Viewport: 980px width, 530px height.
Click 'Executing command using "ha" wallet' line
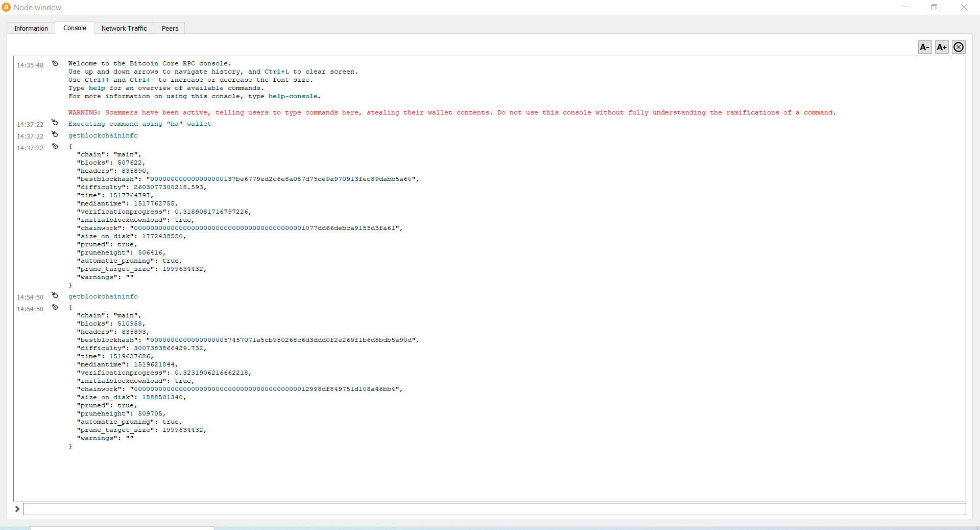(140, 124)
